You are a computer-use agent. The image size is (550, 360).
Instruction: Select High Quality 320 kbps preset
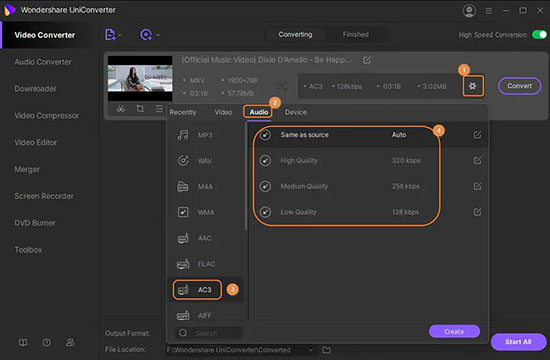[368, 161]
